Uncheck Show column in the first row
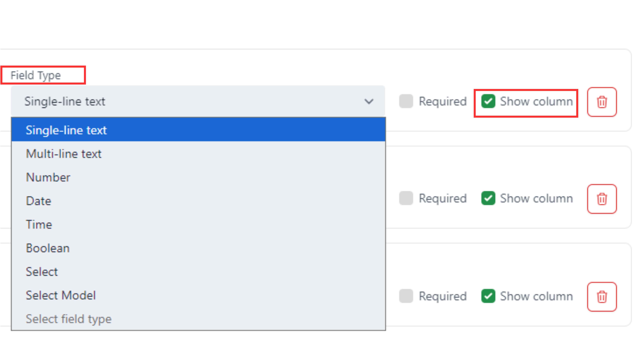This screenshot has height=362, width=644. click(488, 101)
